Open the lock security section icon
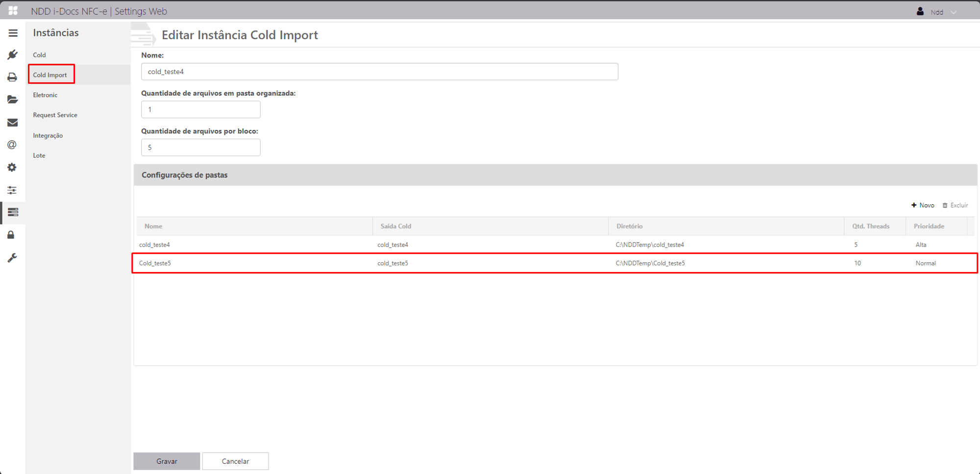This screenshot has height=474, width=980. click(12, 235)
